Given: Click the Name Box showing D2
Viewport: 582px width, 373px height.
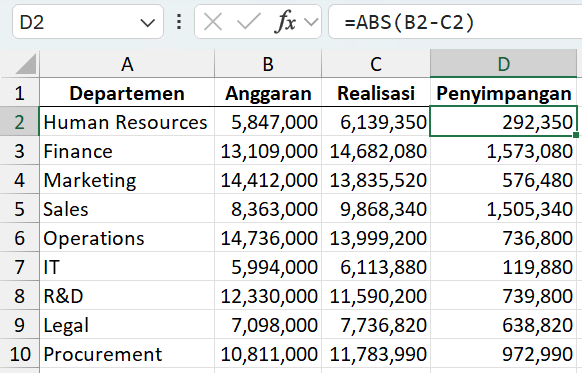Looking at the screenshot, I should pyautogui.click(x=88, y=22).
